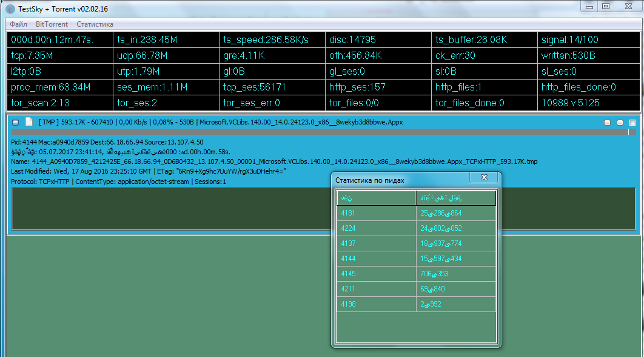Open the BitTorrent menu
Viewport: 644px width, 357px height.
pos(52,24)
